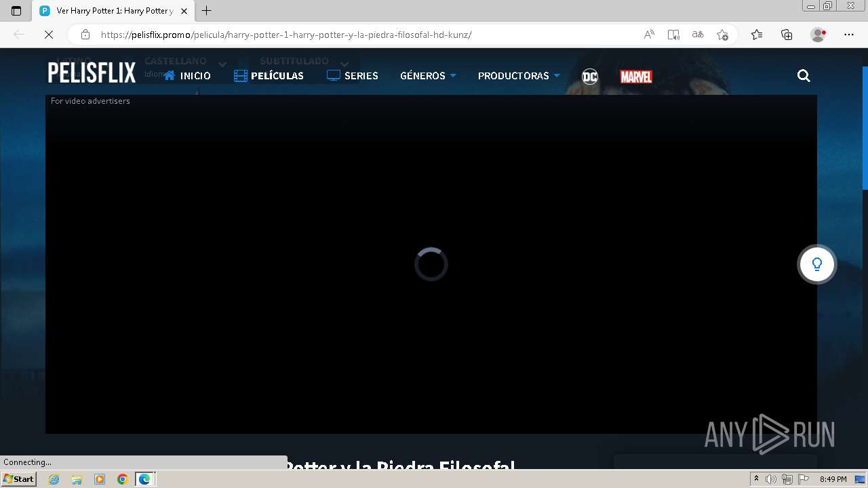
Task: Show hidden system tray icons
Action: pyautogui.click(x=756, y=479)
